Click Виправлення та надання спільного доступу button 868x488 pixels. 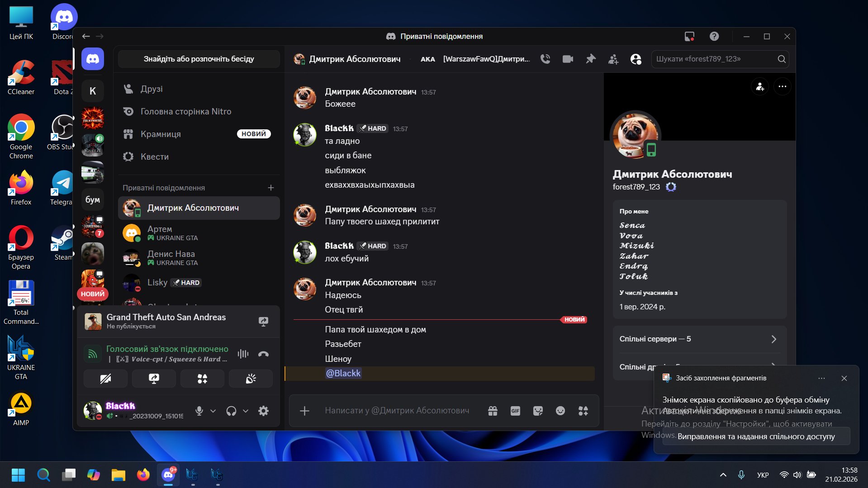(756, 436)
